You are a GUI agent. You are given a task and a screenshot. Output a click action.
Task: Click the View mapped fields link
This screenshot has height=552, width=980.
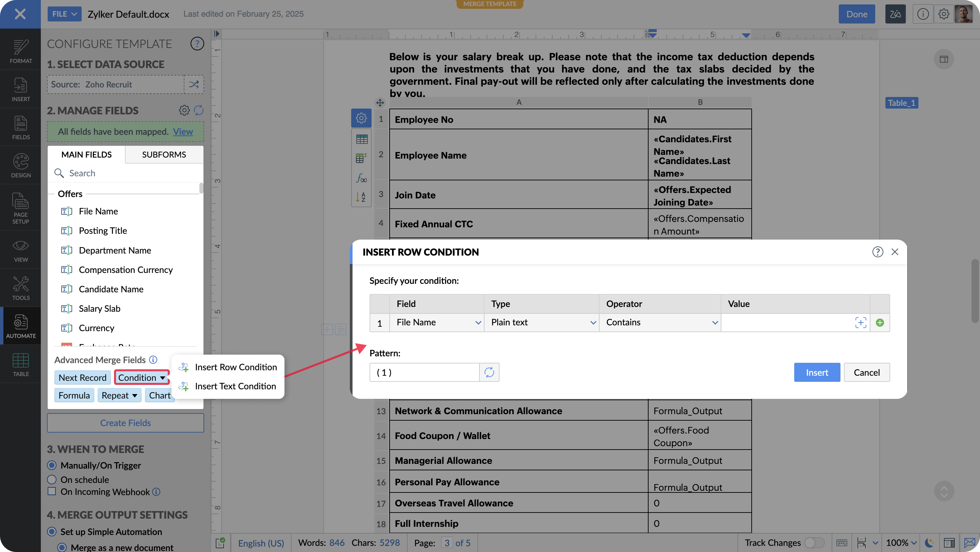coord(183,132)
